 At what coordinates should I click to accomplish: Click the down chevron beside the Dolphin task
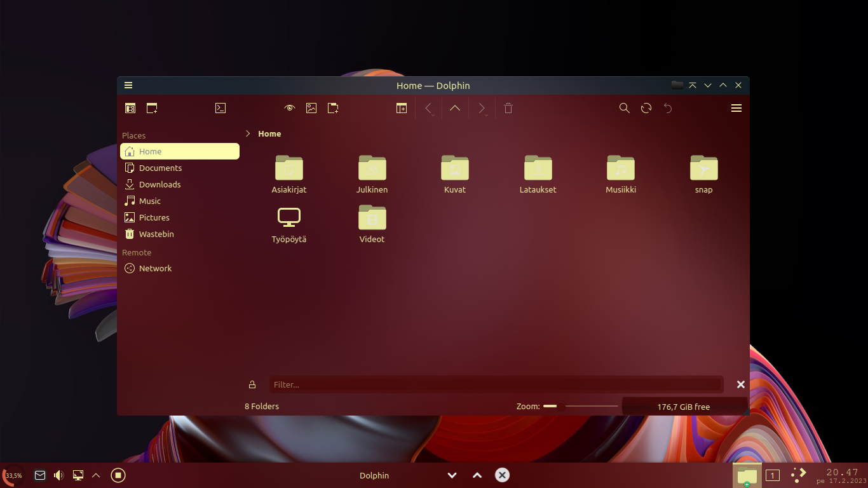(452, 475)
